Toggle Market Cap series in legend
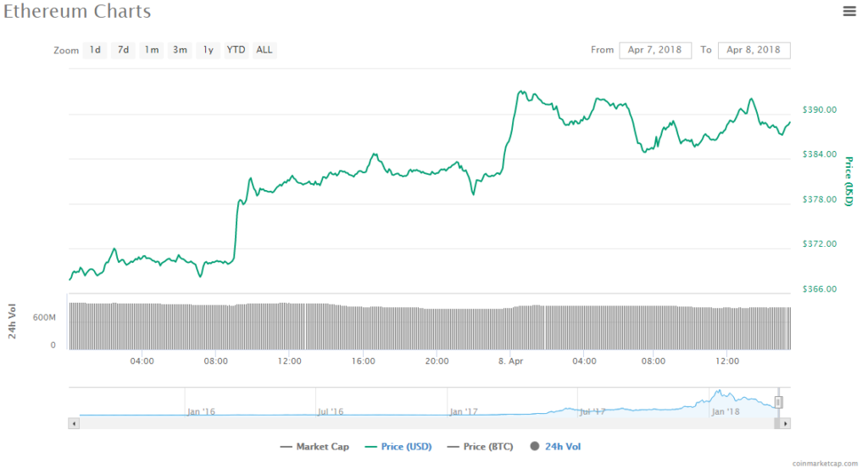868x469 pixels. (x=314, y=446)
